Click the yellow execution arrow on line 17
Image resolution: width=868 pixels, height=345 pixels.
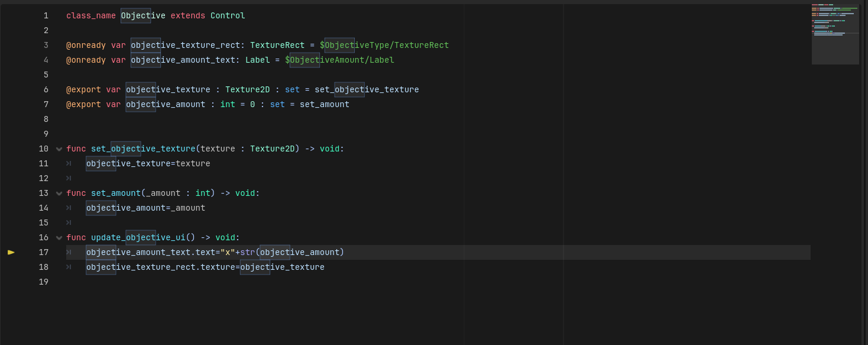pos(11,252)
